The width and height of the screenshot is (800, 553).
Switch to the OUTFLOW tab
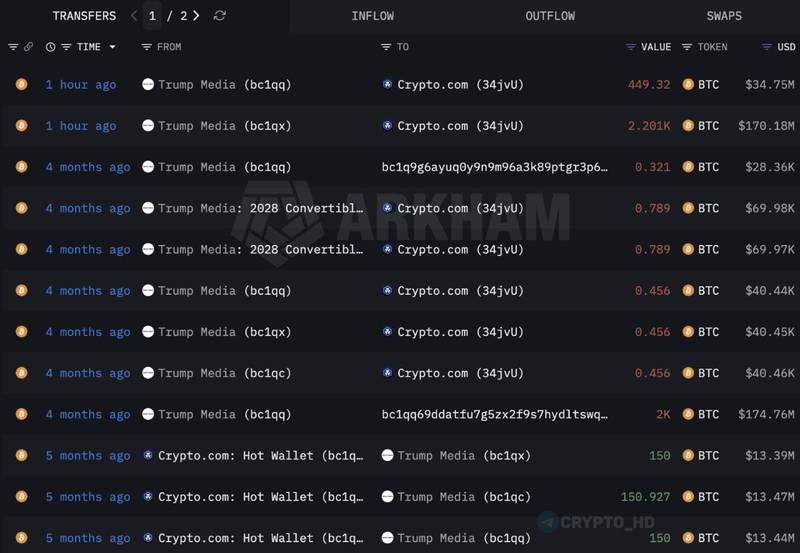pyautogui.click(x=550, y=16)
